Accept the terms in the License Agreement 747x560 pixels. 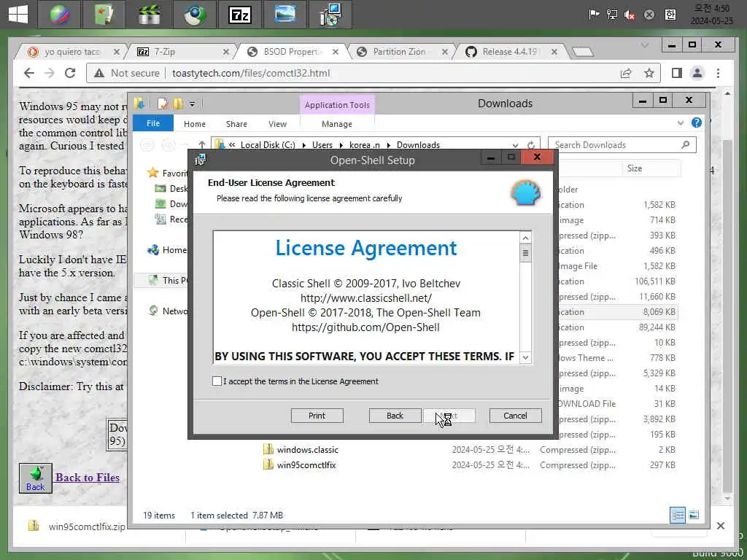[x=217, y=381]
